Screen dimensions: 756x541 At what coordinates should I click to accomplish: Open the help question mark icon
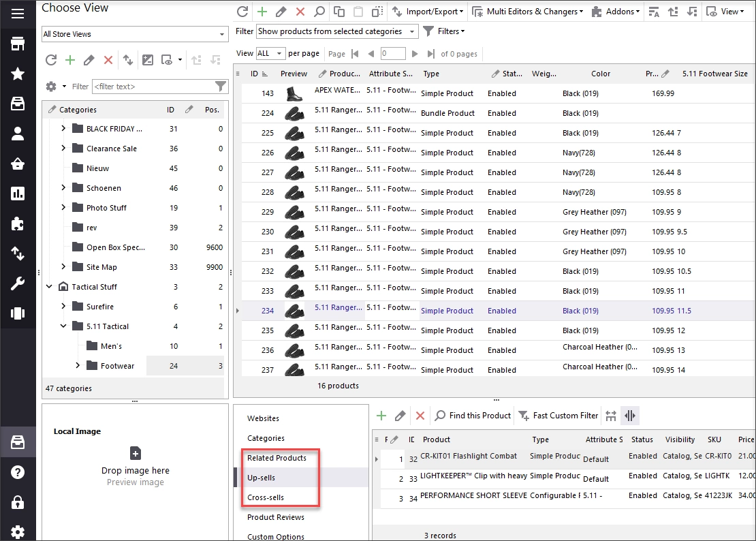coord(18,472)
